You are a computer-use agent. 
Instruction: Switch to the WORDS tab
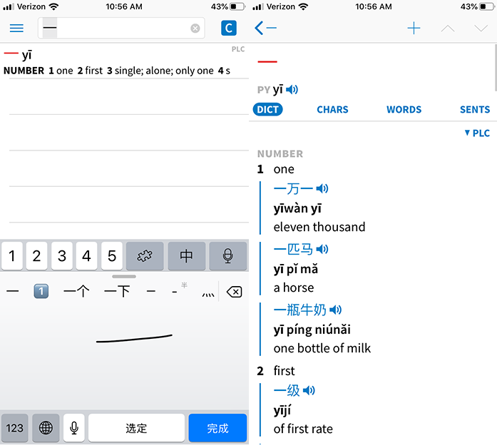tap(404, 110)
